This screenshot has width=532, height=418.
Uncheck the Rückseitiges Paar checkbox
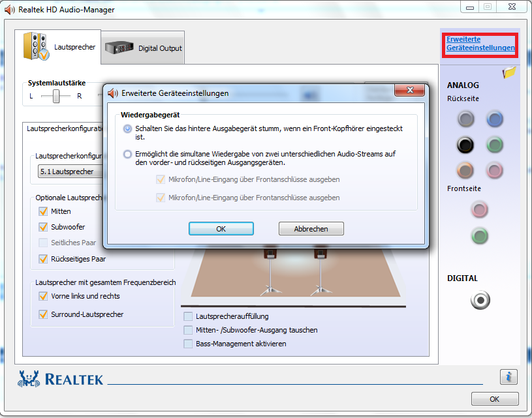[43, 259]
